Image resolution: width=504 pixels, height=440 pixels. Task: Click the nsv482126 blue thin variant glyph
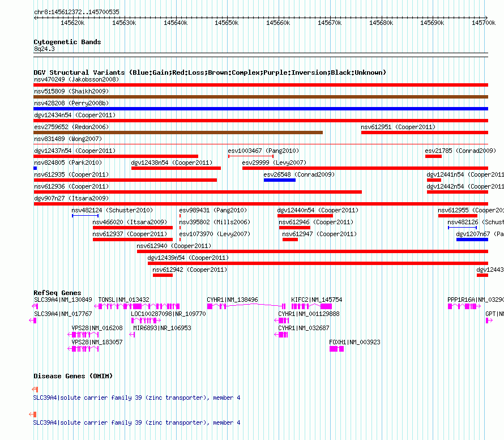[462, 228]
